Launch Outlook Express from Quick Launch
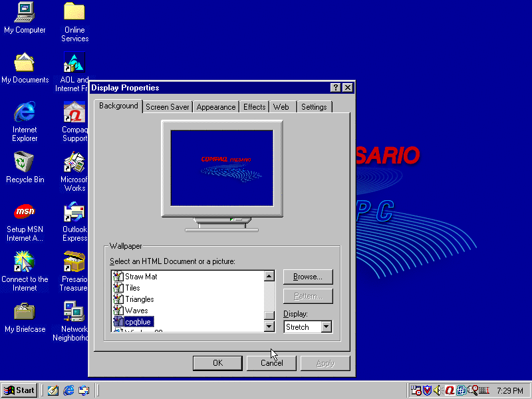This screenshot has height=399, width=532. 84,390
